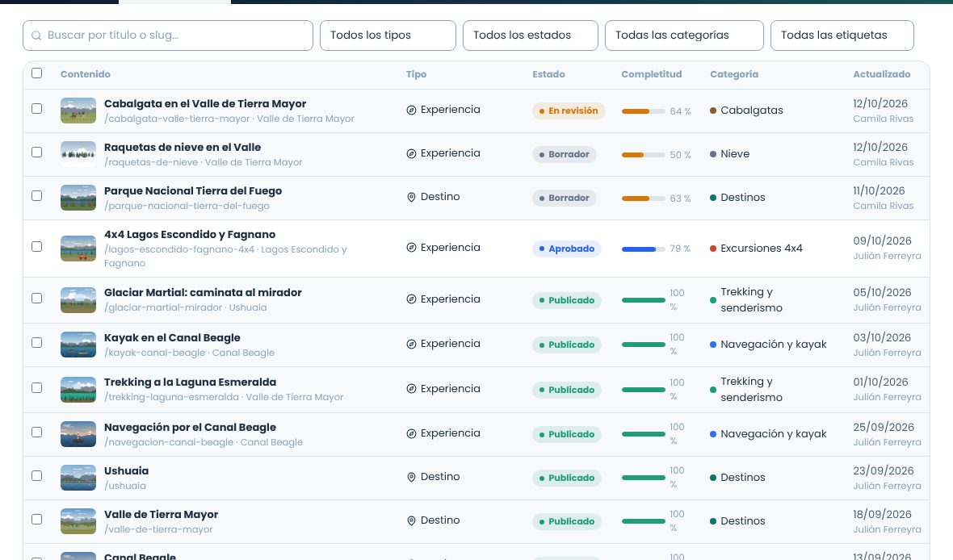Check Navegación por el Canal Beagle row
The height and width of the screenshot is (560, 953).
pos(37,432)
